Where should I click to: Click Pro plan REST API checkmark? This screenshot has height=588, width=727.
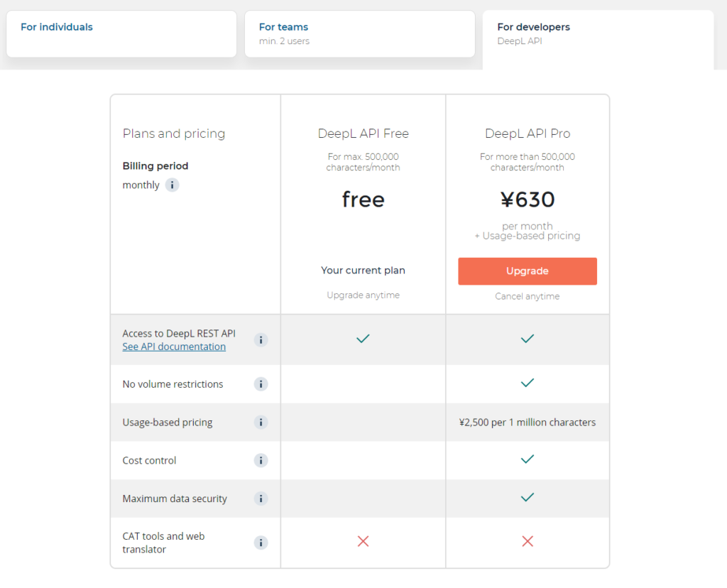(528, 339)
